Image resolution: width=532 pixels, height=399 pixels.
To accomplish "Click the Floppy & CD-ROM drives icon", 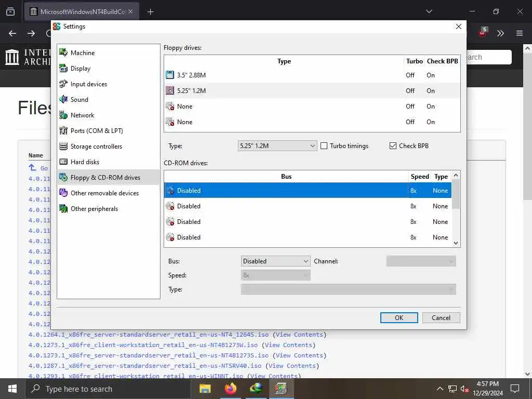I will tap(63, 178).
